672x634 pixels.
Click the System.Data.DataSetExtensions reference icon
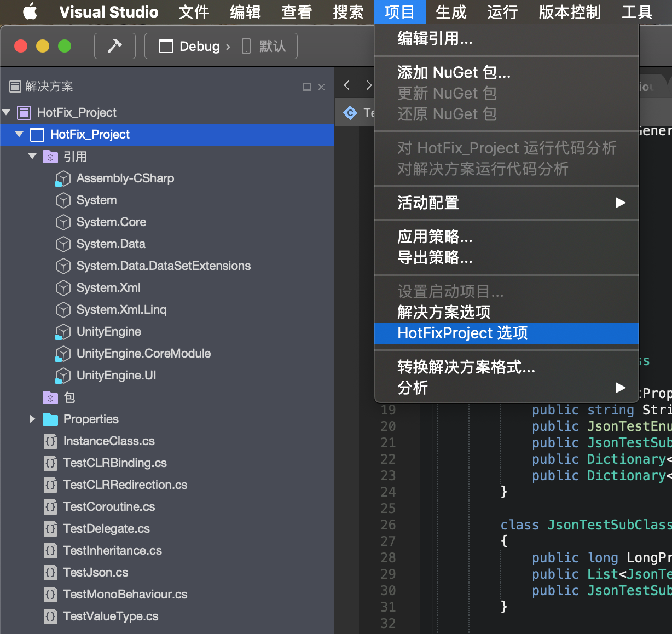tap(63, 266)
